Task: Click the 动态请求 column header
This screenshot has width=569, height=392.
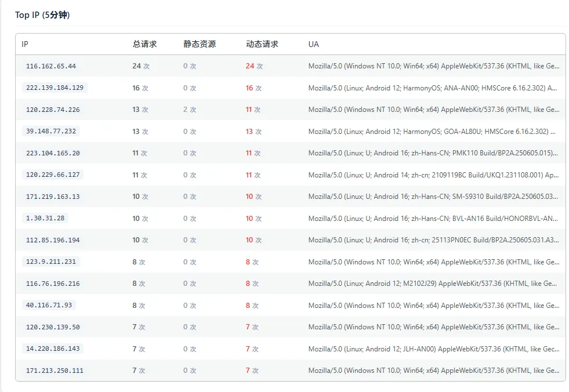Action: (262, 44)
